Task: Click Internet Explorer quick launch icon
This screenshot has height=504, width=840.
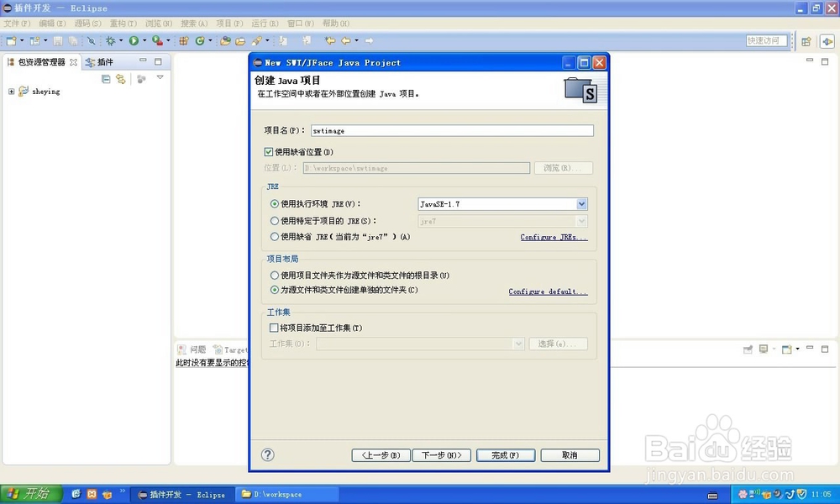Action: click(76, 494)
